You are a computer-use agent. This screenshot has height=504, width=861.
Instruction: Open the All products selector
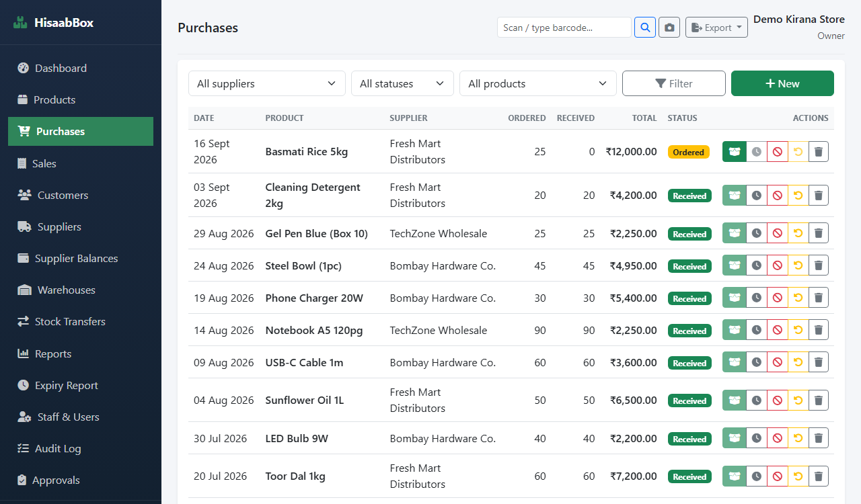538,83
